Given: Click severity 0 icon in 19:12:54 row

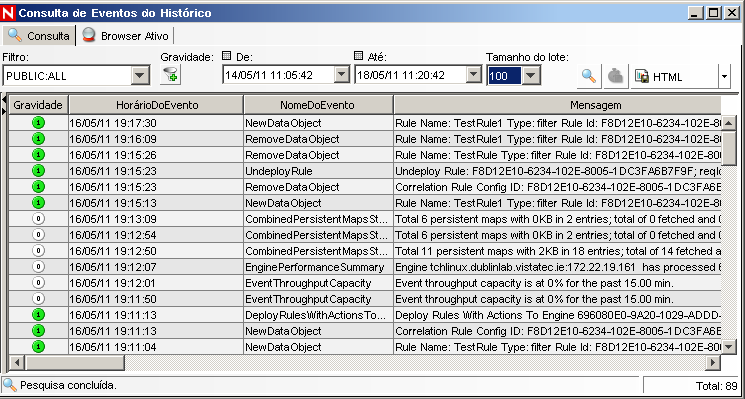Looking at the screenshot, I should (x=38, y=235).
